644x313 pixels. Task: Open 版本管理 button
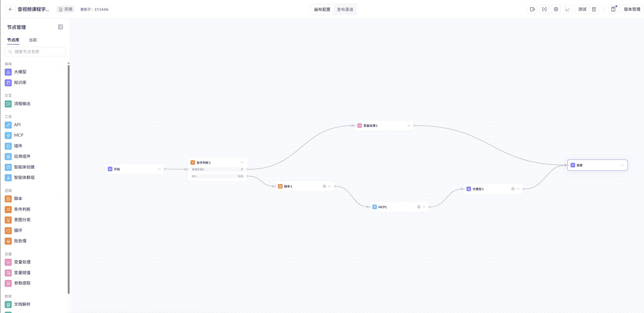[x=632, y=9]
